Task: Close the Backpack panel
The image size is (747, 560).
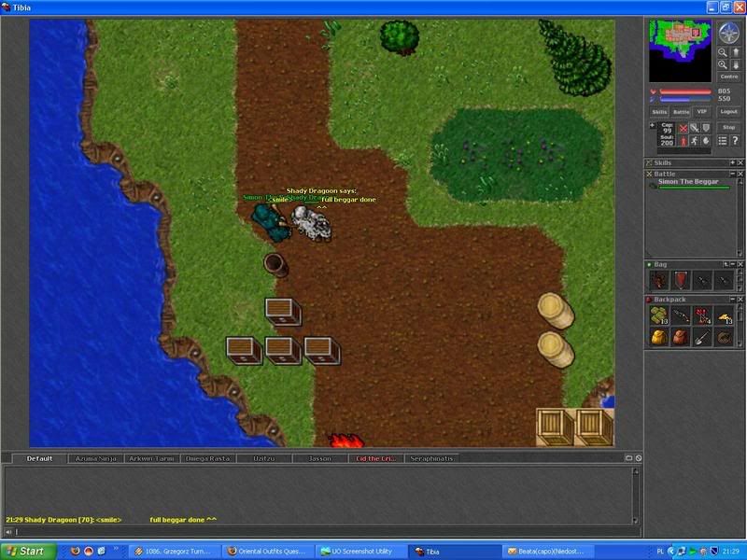Action: (740, 300)
